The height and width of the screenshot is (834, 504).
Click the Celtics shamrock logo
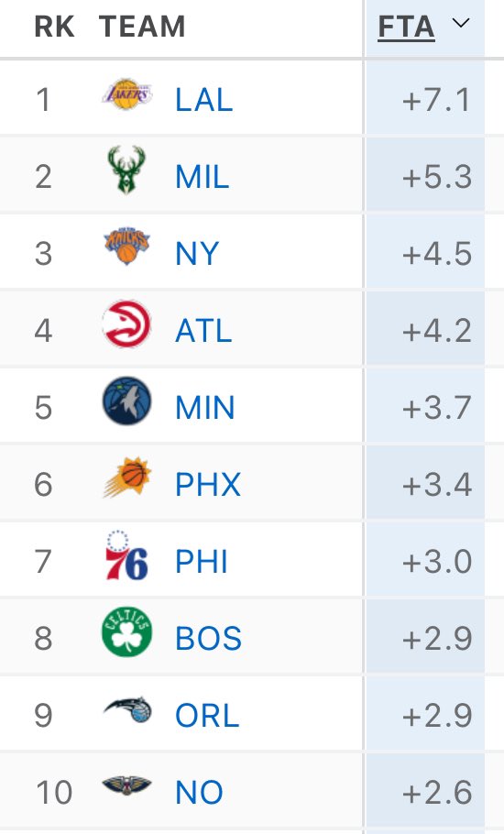click(126, 631)
